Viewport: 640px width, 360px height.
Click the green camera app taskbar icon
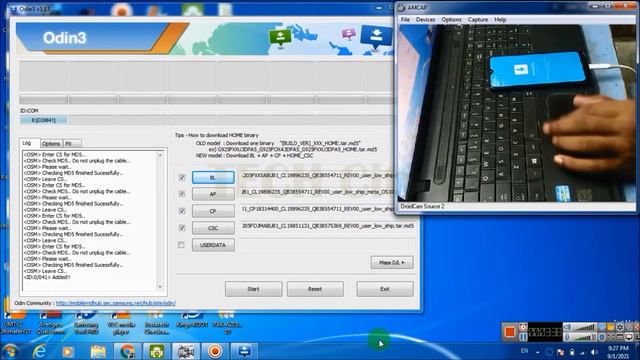[x=157, y=351]
